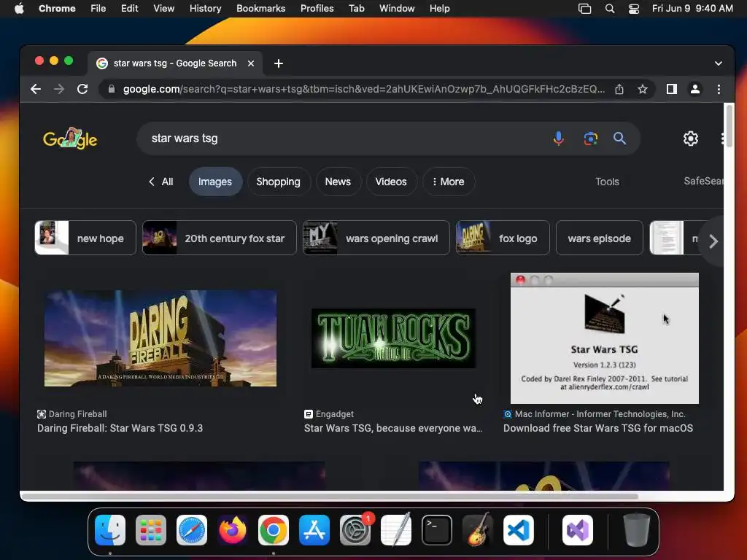Open the Profiles menu
747x560 pixels.
pos(317,9)
